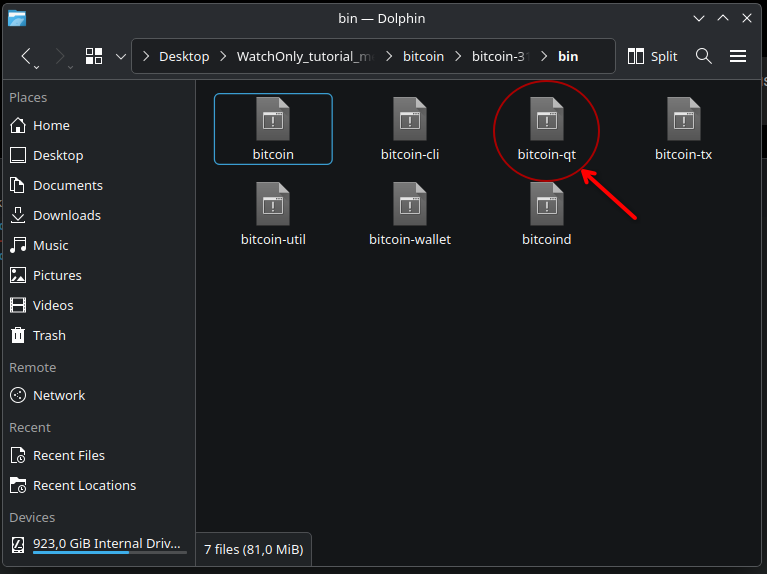Screen dimensions: 767x574
Task: Click the bin breadcrumb
Action: [568, 57]
